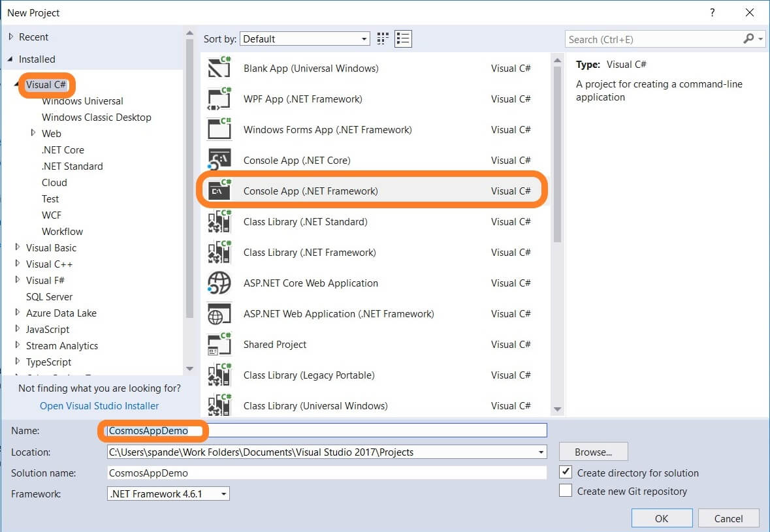The image size is (770, 532).
Task: Click the templates list scroll up arrow
Action: (557, 60)
